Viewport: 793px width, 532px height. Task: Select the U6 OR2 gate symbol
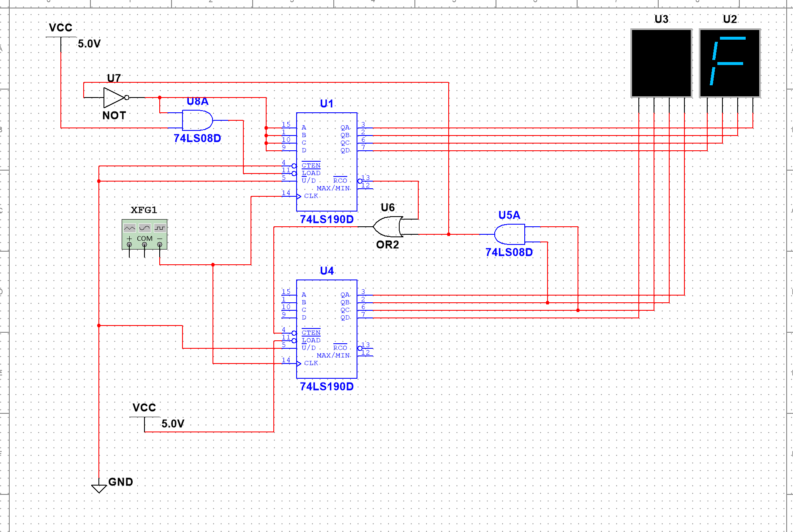(x=388, y=227)
